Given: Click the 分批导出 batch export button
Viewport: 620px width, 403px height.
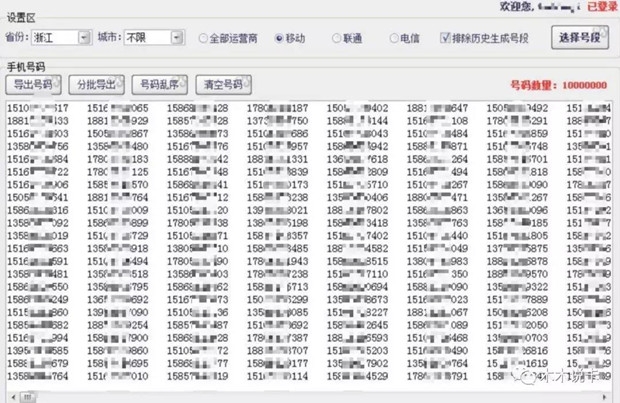Looking at the screenshot, I should pos(96,84).
